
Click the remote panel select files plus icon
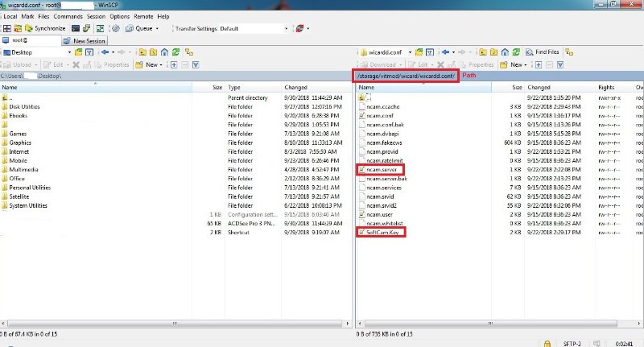[539, 64]
